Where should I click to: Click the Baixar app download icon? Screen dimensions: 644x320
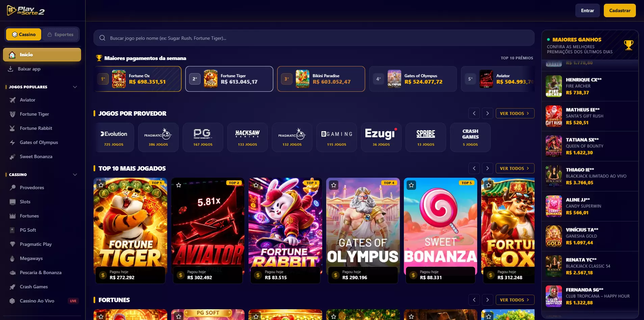click(x=11, y=69)
